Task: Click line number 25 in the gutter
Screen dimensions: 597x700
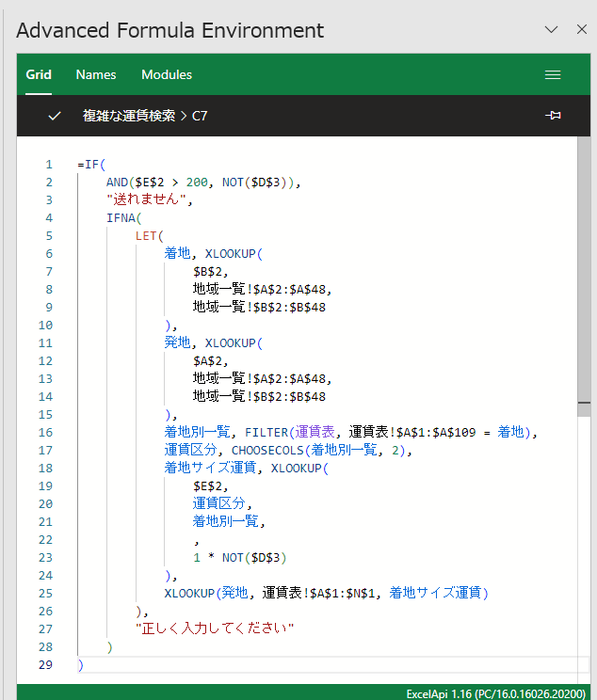Action: coord(46,592)
